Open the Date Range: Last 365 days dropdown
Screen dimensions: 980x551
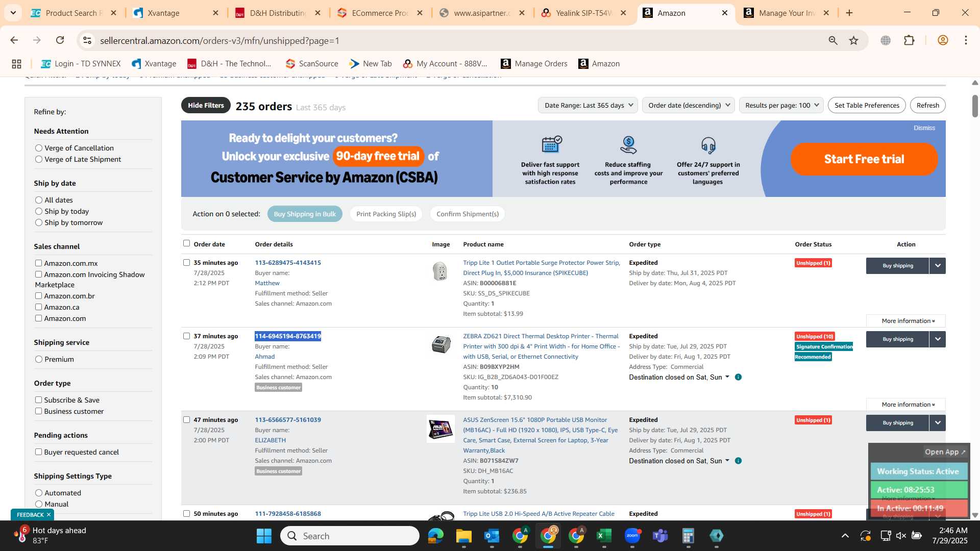click(588, 105)
